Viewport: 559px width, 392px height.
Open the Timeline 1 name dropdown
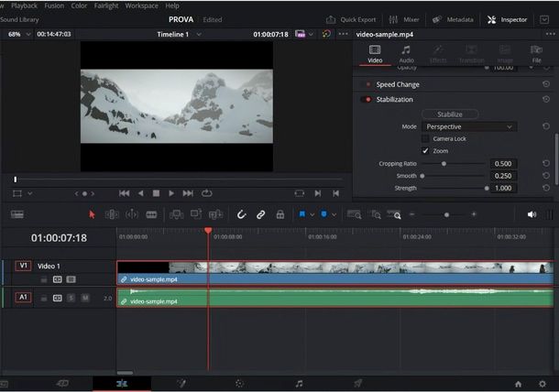pyautogui.click(x=180, y=34)
